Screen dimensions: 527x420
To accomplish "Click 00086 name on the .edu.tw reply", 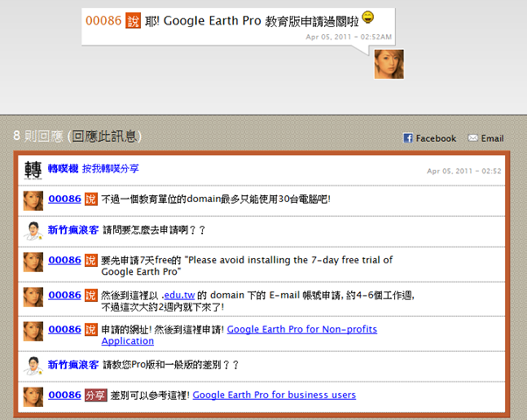I will click(65, 295).
